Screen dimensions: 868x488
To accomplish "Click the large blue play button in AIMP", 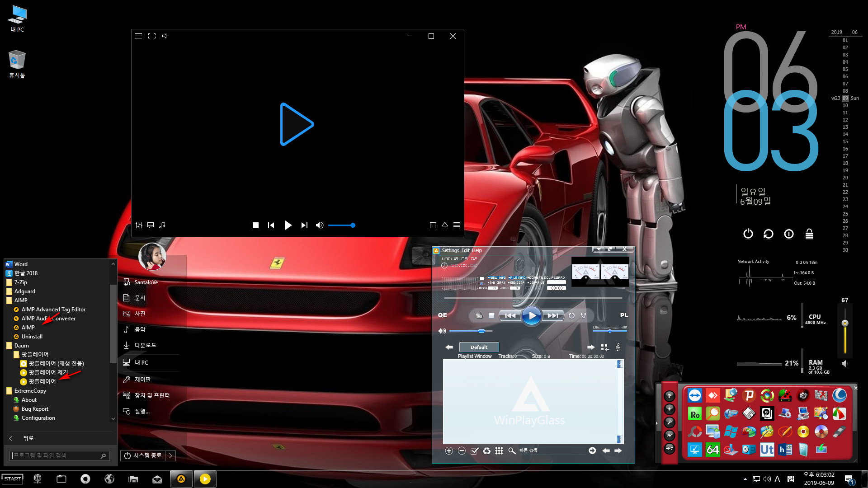I will 532,315.
